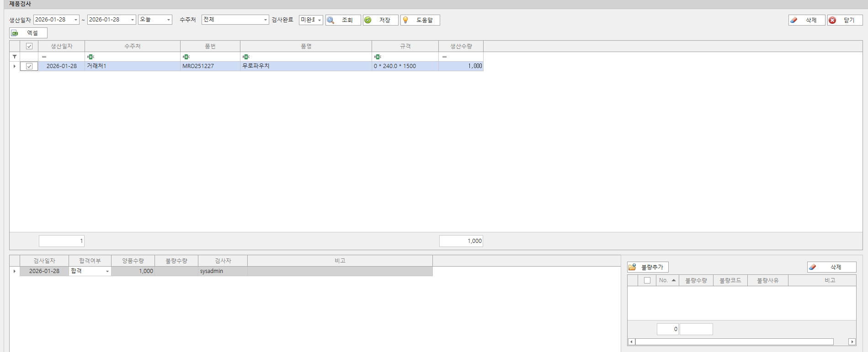The width and height of the screenshot is (868, 352).
Task: Open the 수주처 전체 dropdown
Action: tap(265, 20)
